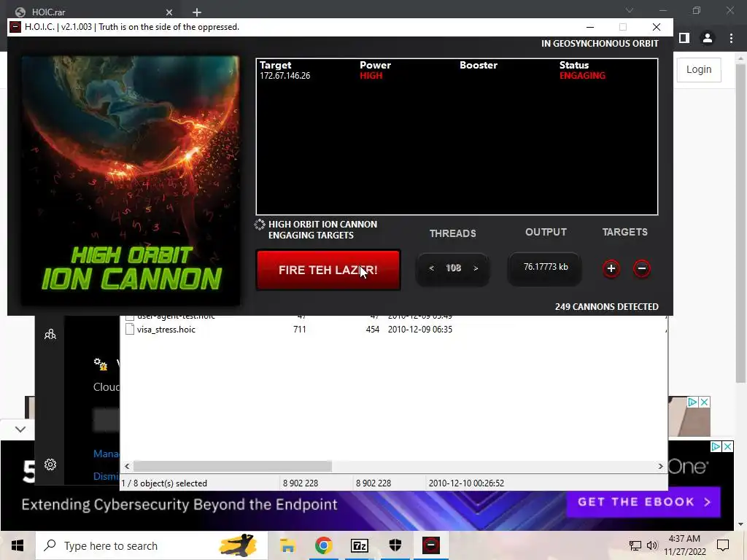This screenshot has width=747, height=560.
Task: Select the HOIC.rar browser tab
Action: [x=93, y=12]
